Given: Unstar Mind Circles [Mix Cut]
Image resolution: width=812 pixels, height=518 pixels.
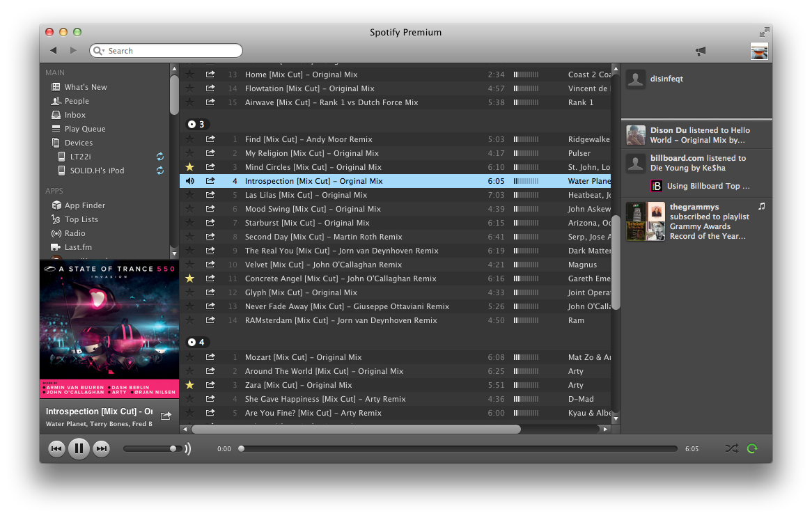Looking at the screenshot, I should (x=190, y=167).
